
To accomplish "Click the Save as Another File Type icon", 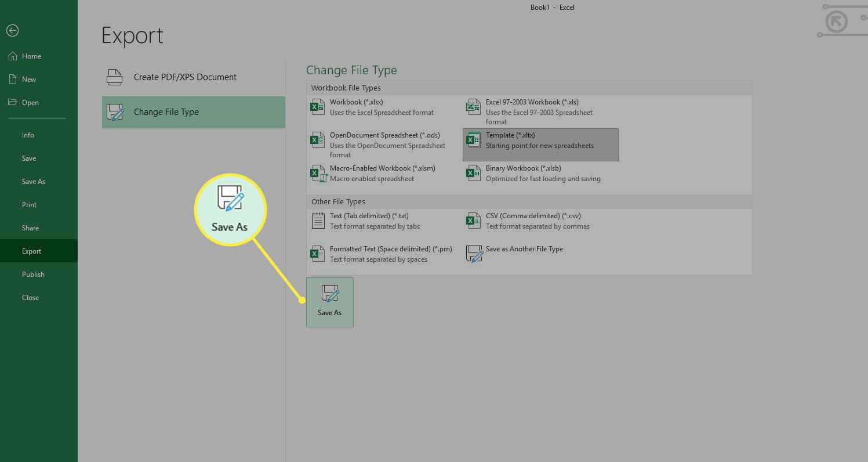I will (x=474, y=254).
